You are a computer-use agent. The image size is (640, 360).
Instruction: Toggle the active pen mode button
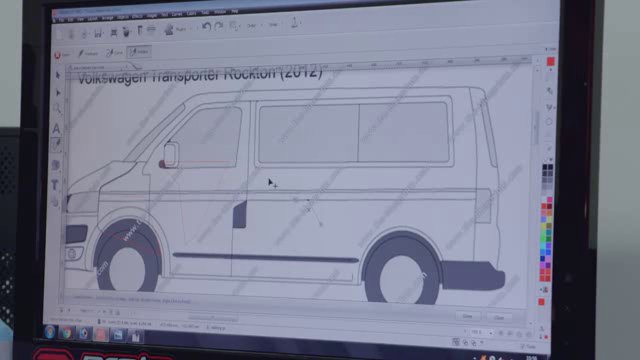139,52
